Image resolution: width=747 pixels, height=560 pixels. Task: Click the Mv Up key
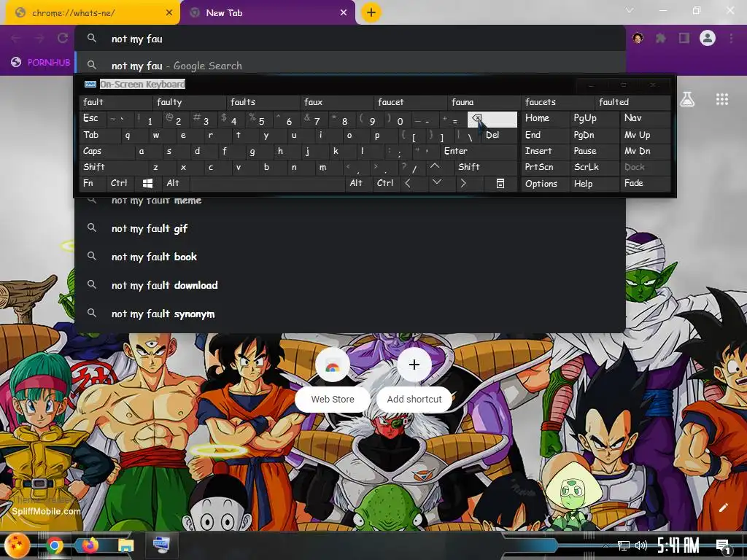point(646,135)
